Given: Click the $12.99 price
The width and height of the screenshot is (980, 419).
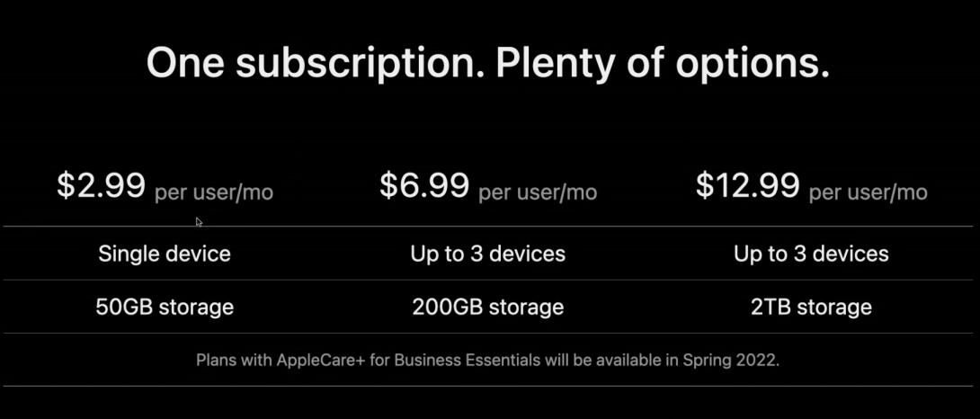Looking at the screenshot, I should (x=748, y=186).
